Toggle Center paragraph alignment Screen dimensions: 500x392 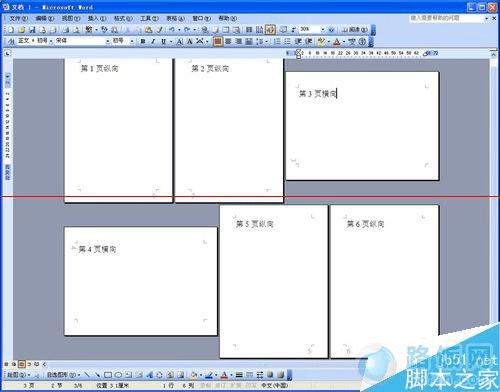tap(228, 41)
